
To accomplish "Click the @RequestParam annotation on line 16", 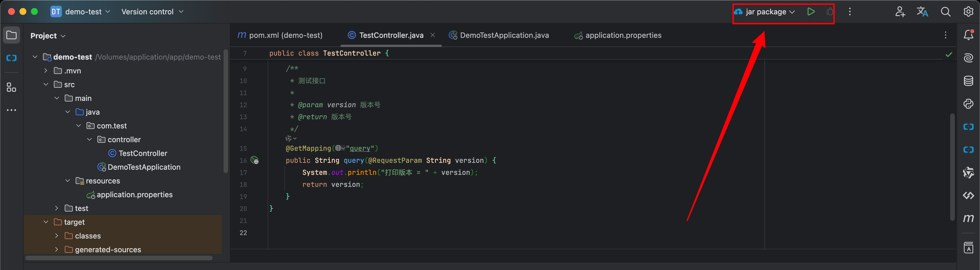I will 395,161.
